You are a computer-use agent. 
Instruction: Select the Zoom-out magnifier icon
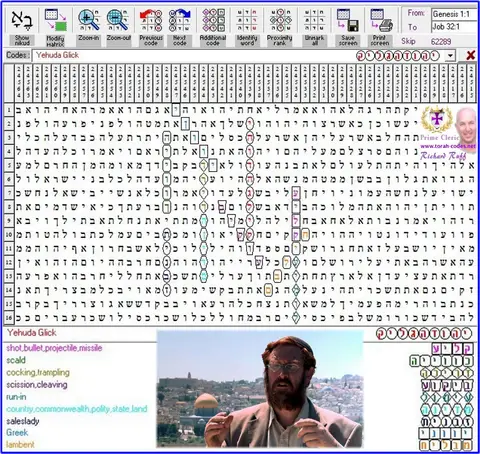(118, 20)
